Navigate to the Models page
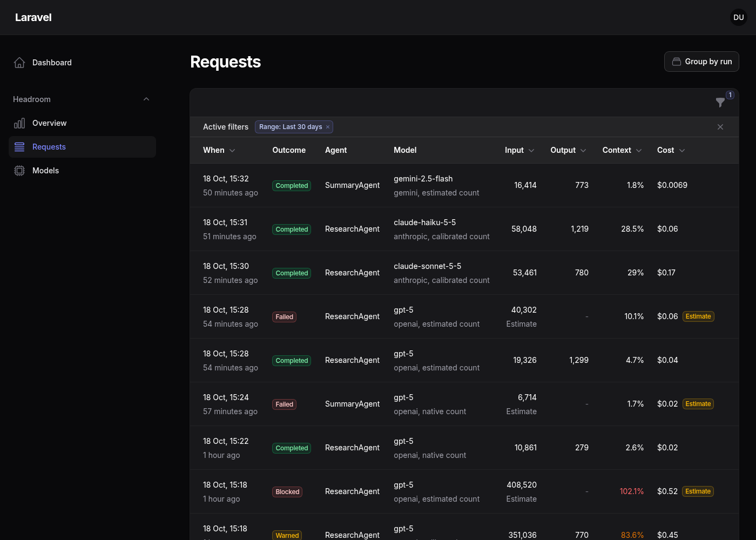This screenshot has width=756, height=540. [x=82, y=171]
